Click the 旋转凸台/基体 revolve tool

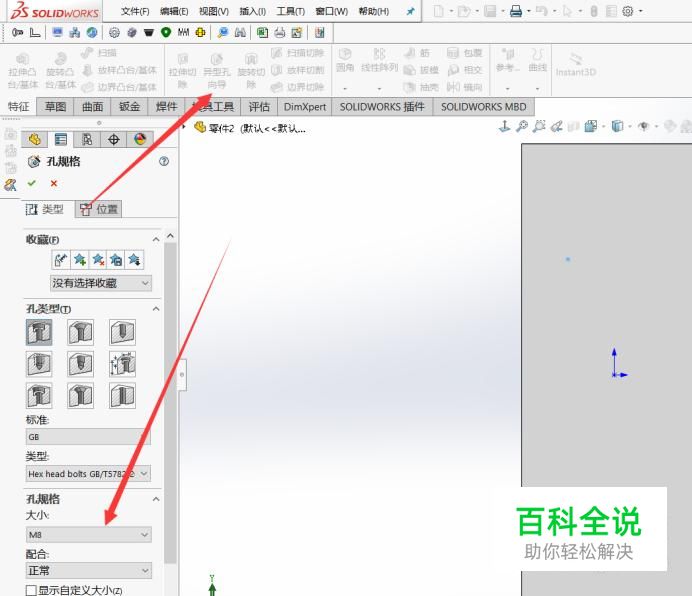click(x=60, y=71)
